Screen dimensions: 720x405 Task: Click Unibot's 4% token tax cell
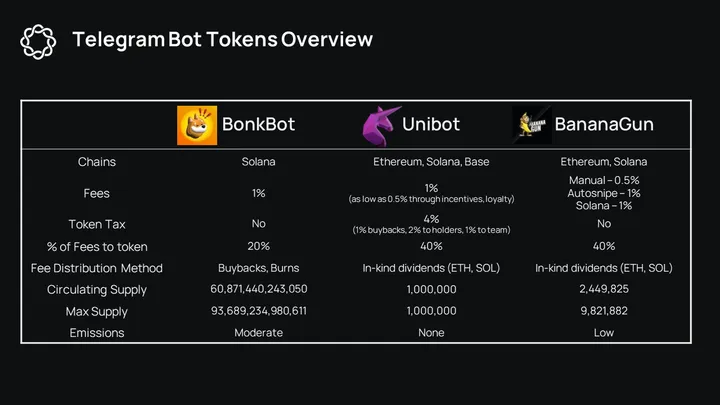coord(431,219)
